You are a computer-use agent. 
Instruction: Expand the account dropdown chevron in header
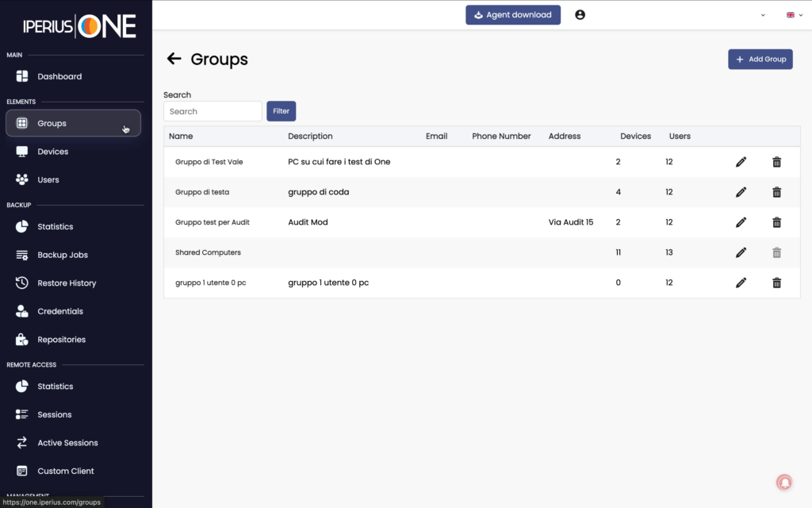(x=763, y=15)
